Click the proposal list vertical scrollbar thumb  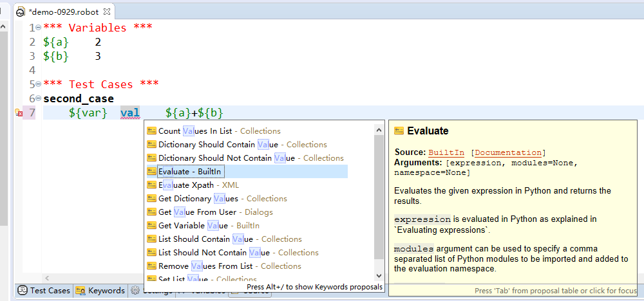(379, 197)
